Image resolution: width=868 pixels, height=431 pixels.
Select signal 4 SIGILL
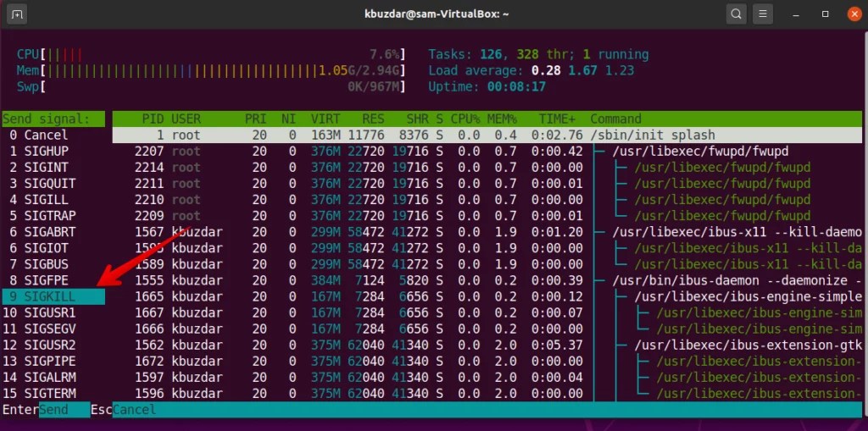[53, 199]
